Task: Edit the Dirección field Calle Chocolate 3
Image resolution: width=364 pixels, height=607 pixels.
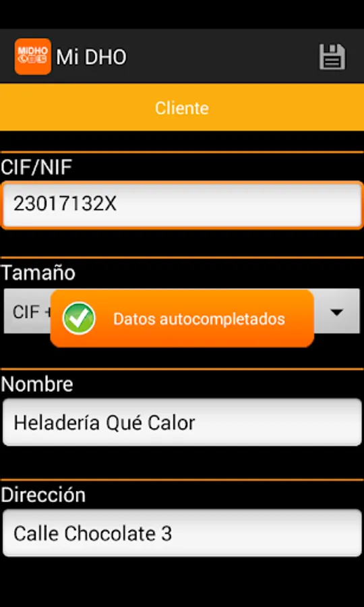Action: (182, 533)
